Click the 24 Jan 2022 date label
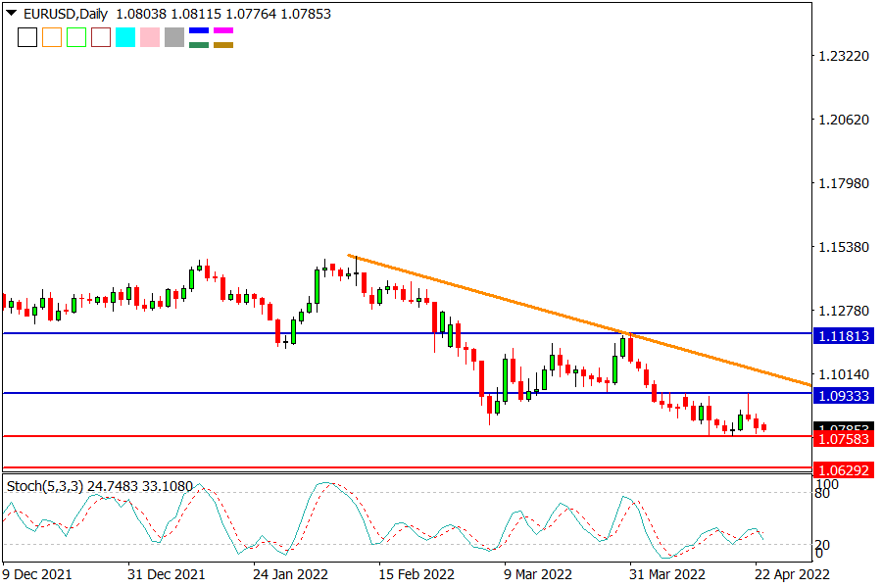 click(290, 574)
